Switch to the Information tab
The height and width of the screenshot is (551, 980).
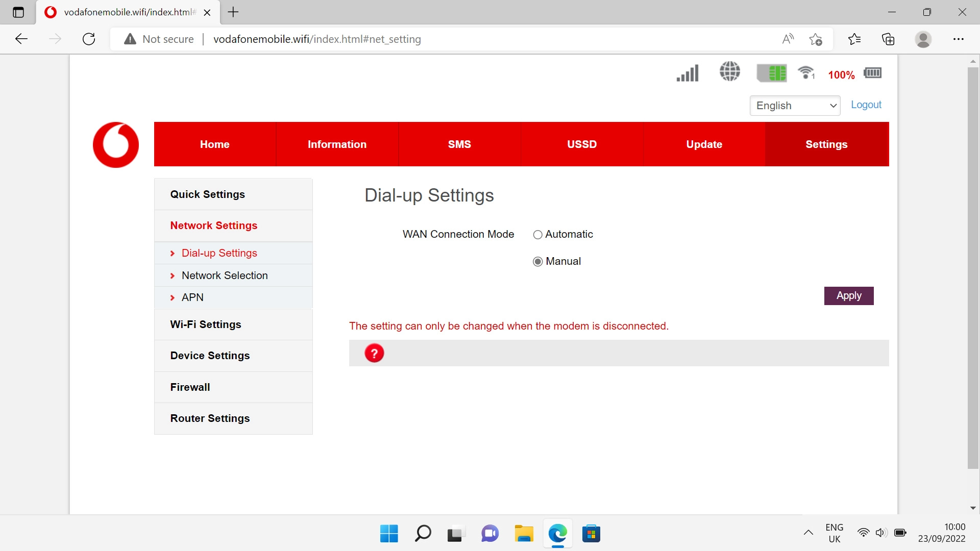(337, 144)
